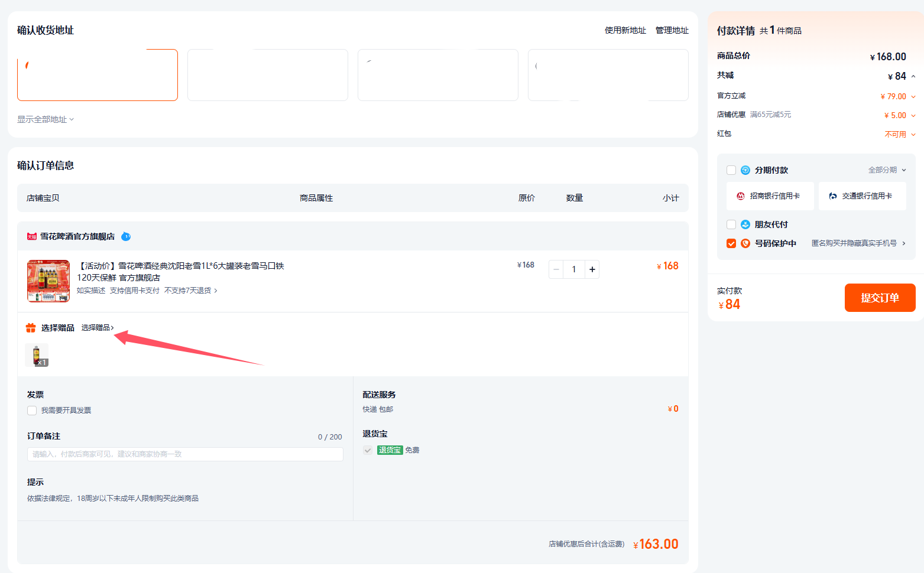Click the 快递 包邮 delivery text

[378, 409]
